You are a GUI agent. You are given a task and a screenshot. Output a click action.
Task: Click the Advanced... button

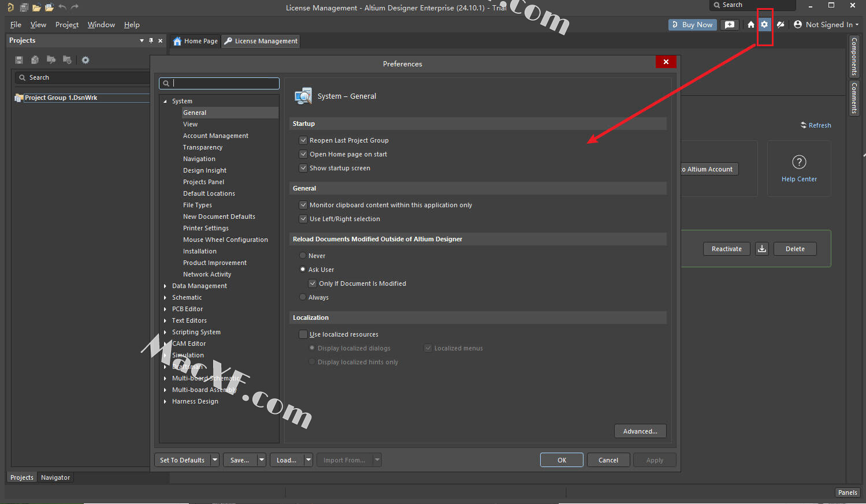coord(640,431)
